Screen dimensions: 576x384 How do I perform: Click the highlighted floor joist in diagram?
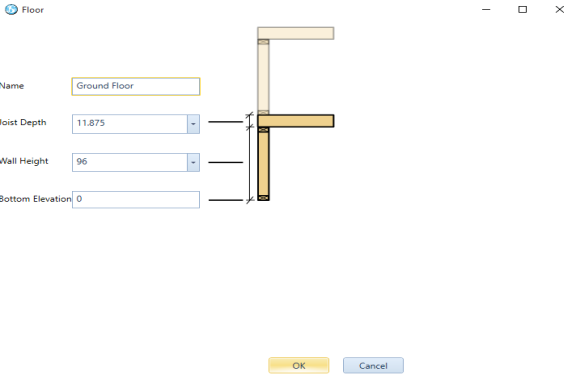tap(296, 121)
